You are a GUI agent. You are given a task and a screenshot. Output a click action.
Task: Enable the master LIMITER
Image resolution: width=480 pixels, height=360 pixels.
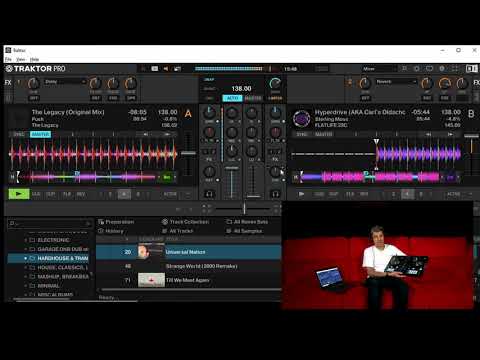tap(275, 98)
